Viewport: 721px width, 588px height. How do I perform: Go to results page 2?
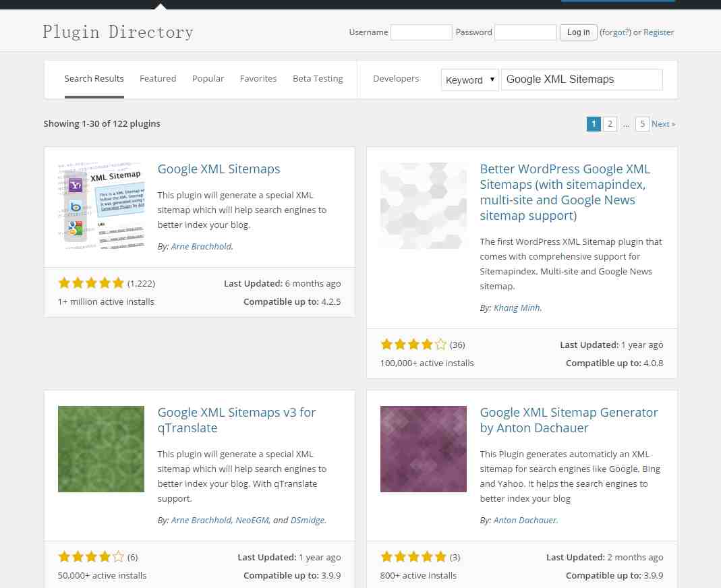click(x=610, y=123)
